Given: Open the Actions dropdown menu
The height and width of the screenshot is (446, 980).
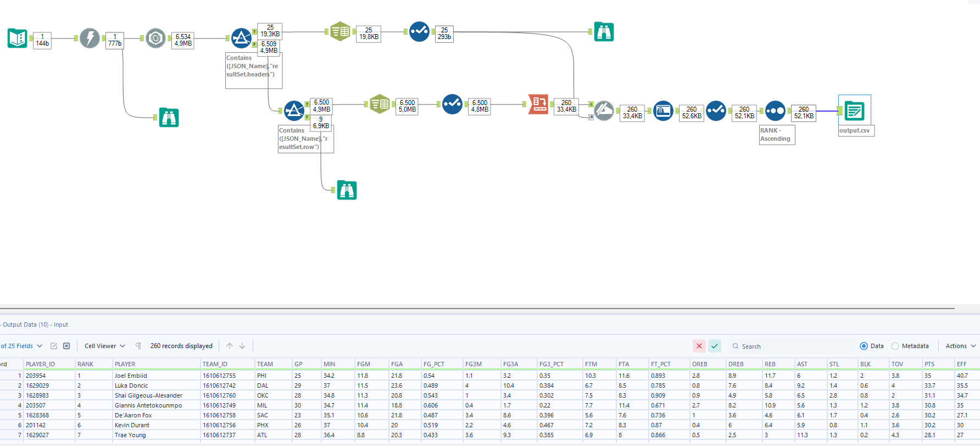Looking at the screenshot, I should [960, 346].
